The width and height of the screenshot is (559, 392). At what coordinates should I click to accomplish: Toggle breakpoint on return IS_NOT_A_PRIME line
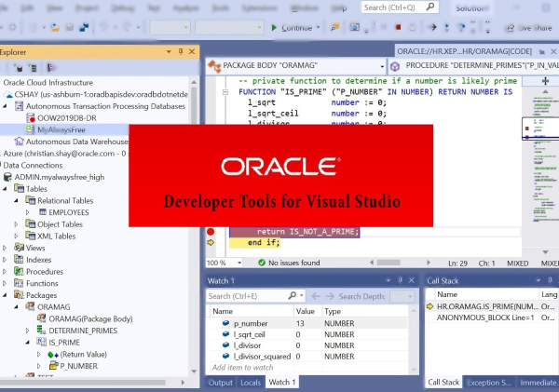(211, 232)
